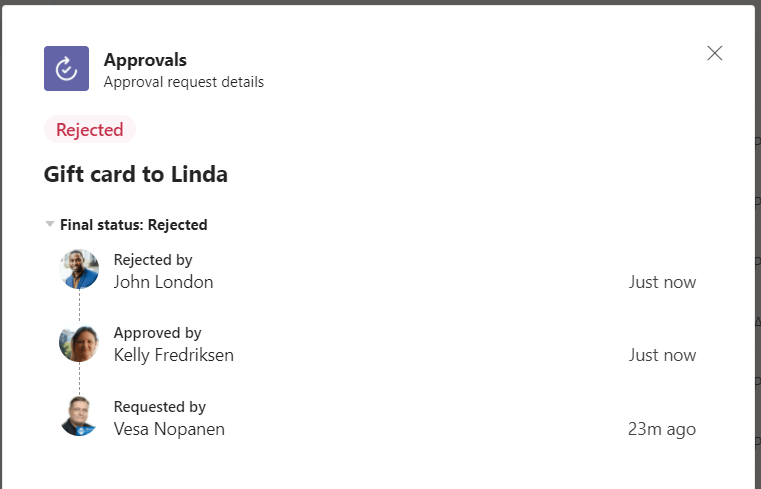Click the Rejected by label

coord(153,260)
